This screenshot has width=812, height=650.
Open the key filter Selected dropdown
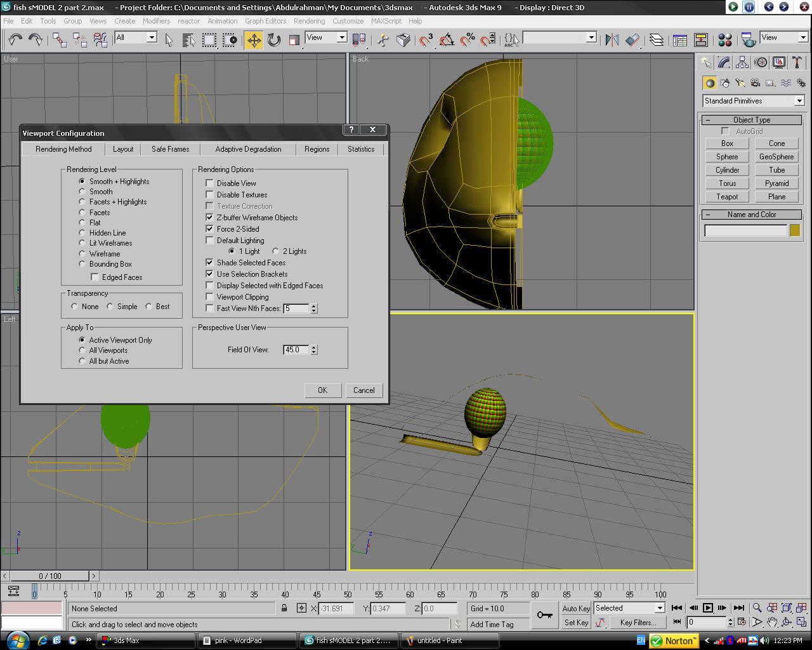[x=629, y=608]
